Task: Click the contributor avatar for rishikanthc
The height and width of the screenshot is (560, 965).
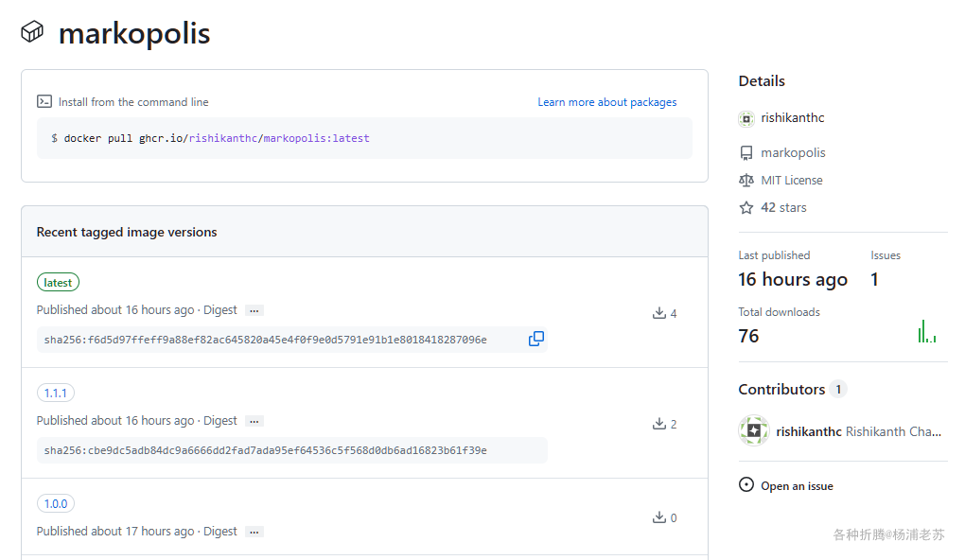Action: [x=754, y=431]
